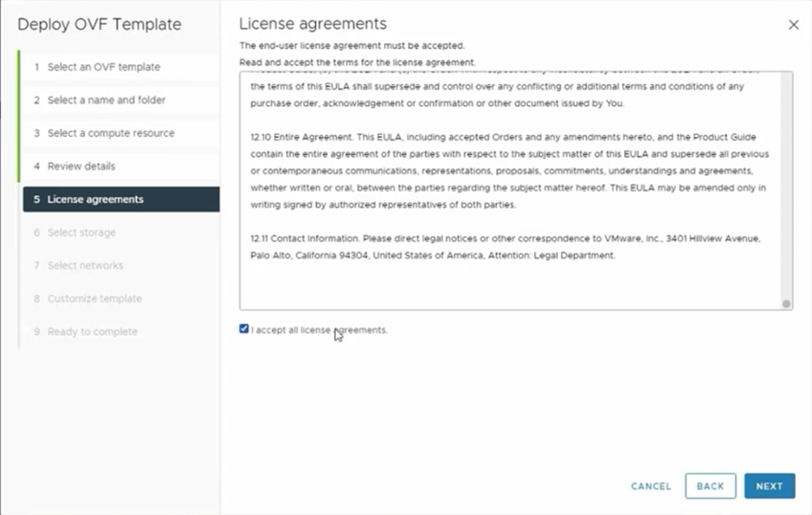Close the Deploy OVF Template dialog
This screenshot has width=812, height=515.
[793, 25]
